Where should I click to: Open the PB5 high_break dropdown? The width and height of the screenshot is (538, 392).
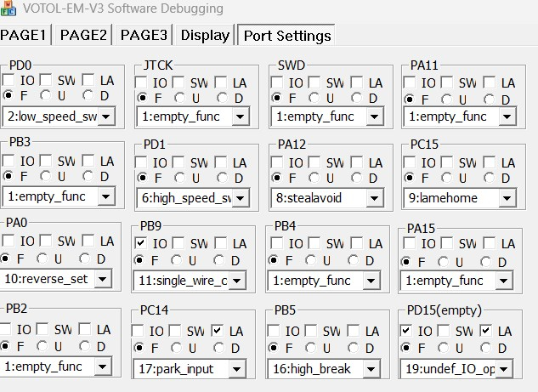pos(371,369)
